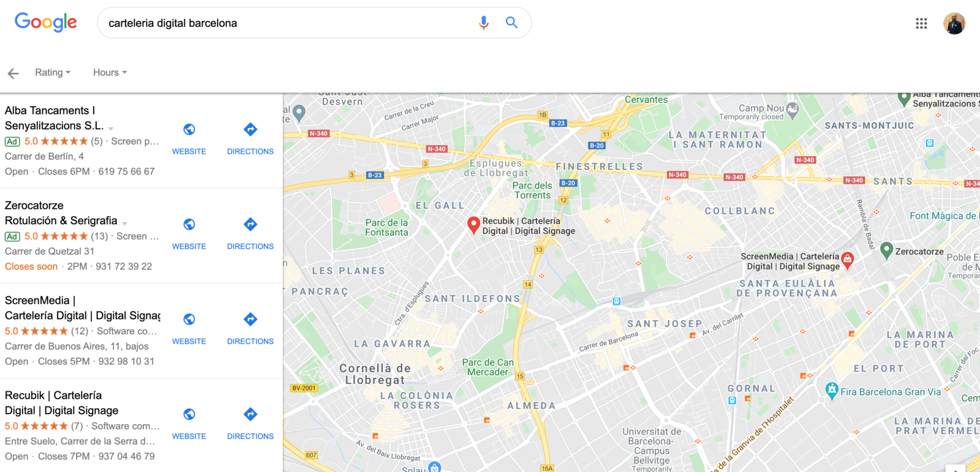This screenshot has width=980, height=472.
Task: Get directions icon for Zerocatorze
Action: coord(250,224)
